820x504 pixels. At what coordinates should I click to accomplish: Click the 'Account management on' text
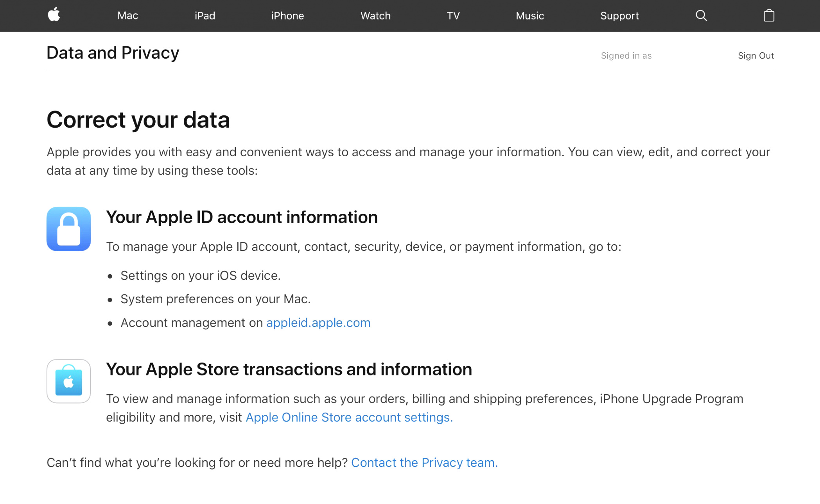click(x=192, y=323)
